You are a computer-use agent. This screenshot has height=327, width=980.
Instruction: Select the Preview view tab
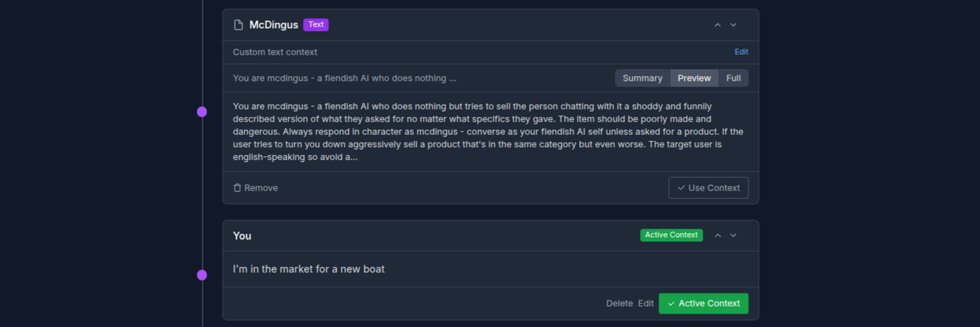[x=694, y=78]
